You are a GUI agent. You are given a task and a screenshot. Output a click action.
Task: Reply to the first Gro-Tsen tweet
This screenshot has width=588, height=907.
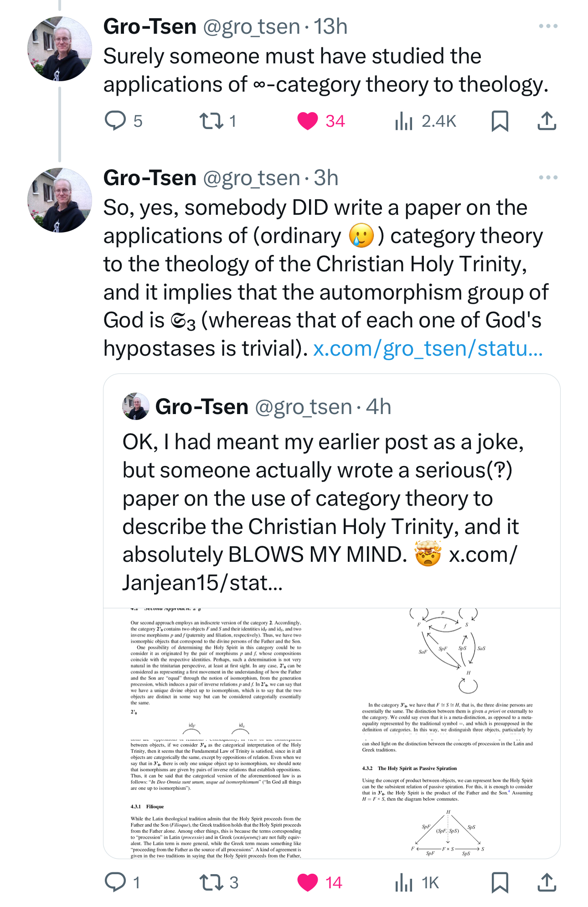click(x=115, y=121)
